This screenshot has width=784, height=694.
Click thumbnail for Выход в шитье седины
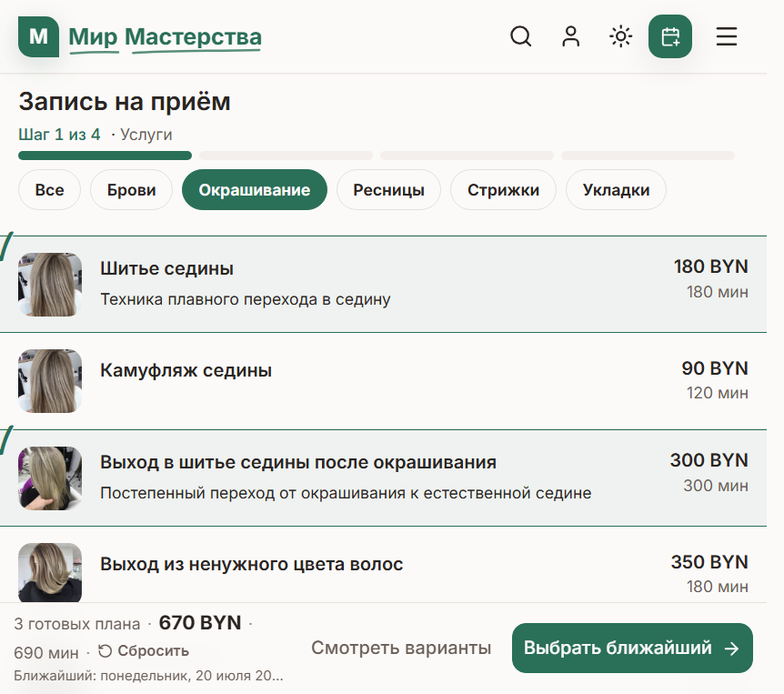pos(50,478)
